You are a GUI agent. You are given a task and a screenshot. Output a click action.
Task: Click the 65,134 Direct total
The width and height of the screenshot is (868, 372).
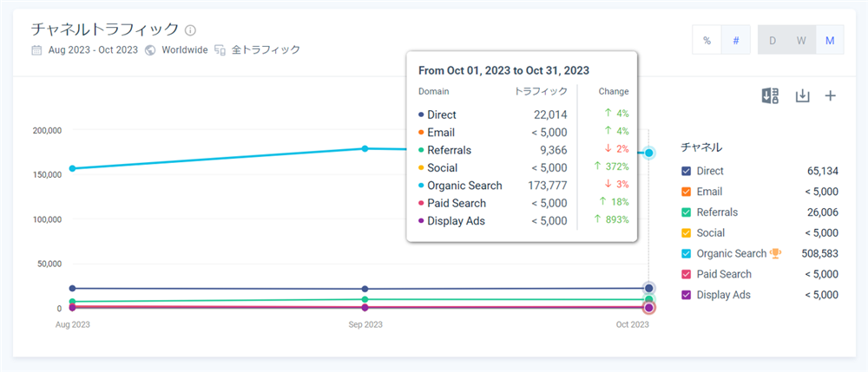823,172
